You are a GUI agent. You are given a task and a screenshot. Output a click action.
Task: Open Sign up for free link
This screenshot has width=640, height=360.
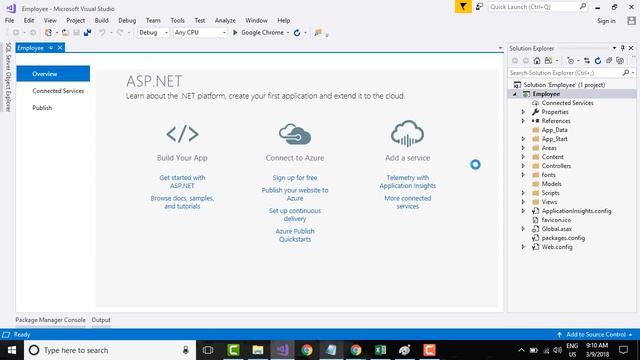(295, 178)
